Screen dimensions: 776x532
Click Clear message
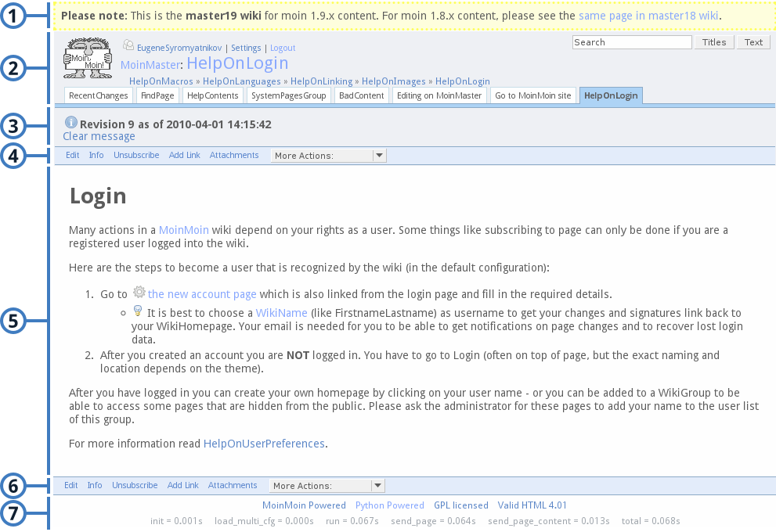[x=99, y=135]
